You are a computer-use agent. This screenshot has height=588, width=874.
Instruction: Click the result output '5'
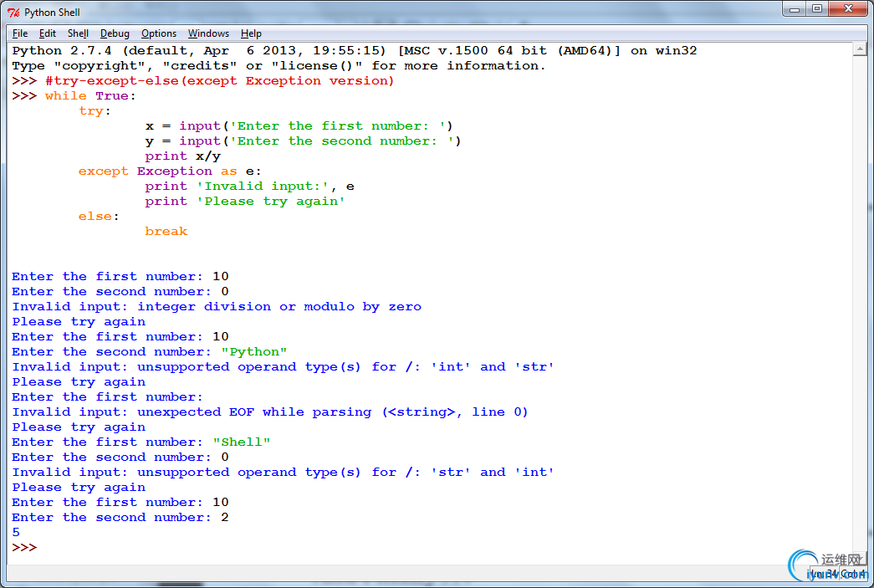point(16,532)
